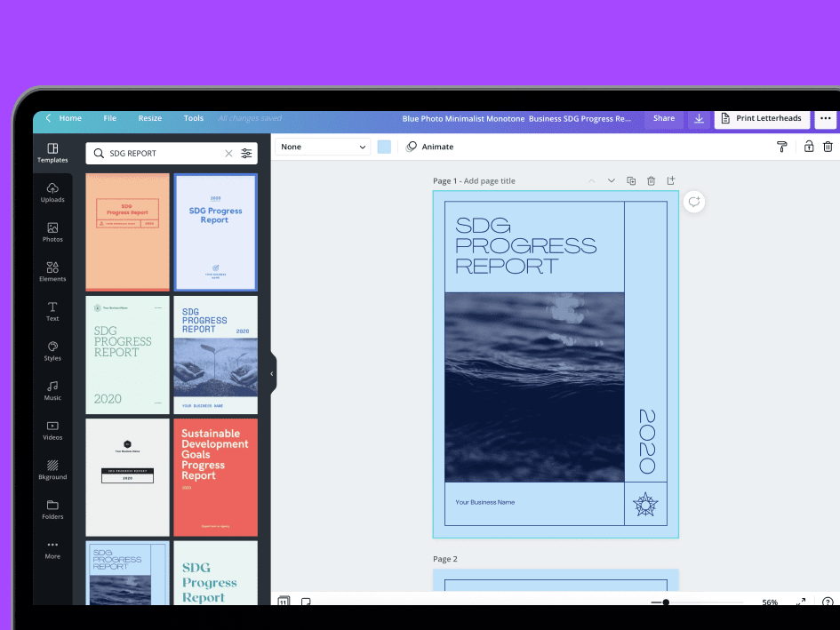Open the background color swatch

coord(383,147)
